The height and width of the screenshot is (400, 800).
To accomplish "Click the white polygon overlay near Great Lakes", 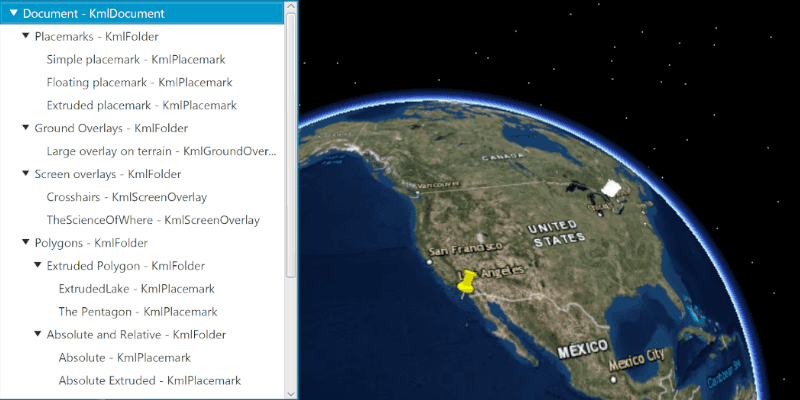I will [610, 190].
